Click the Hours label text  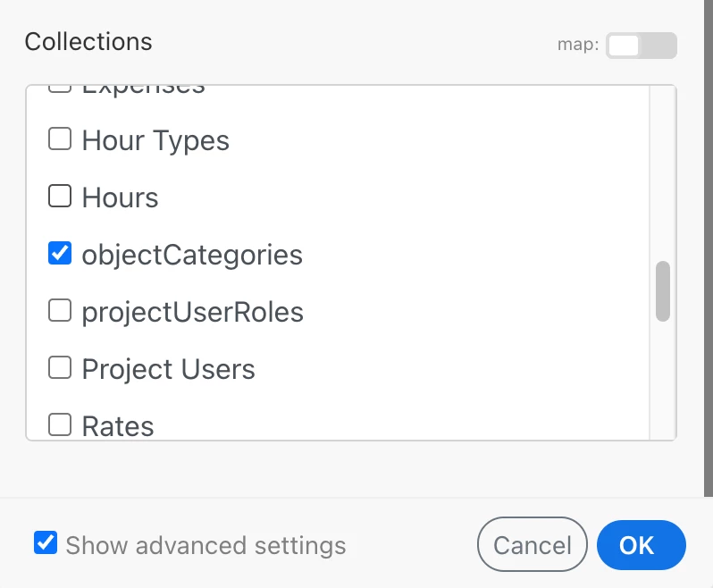coord(120,197)
